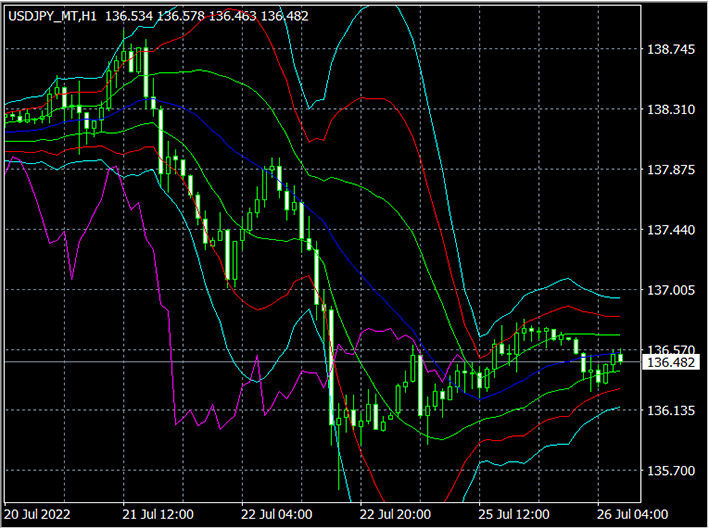Click the 22 Jul 04:00 time label
Screen dimensions: 709x528
point(276,514)
